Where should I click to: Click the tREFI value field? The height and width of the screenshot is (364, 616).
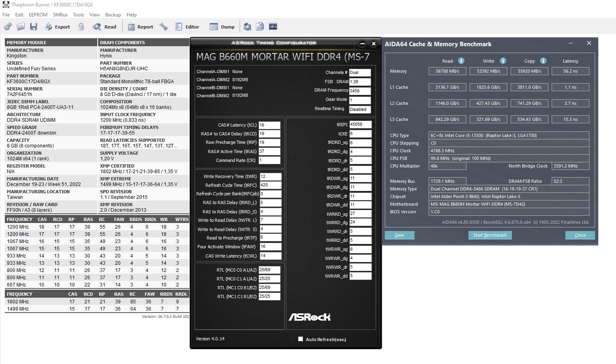(360, 125)
